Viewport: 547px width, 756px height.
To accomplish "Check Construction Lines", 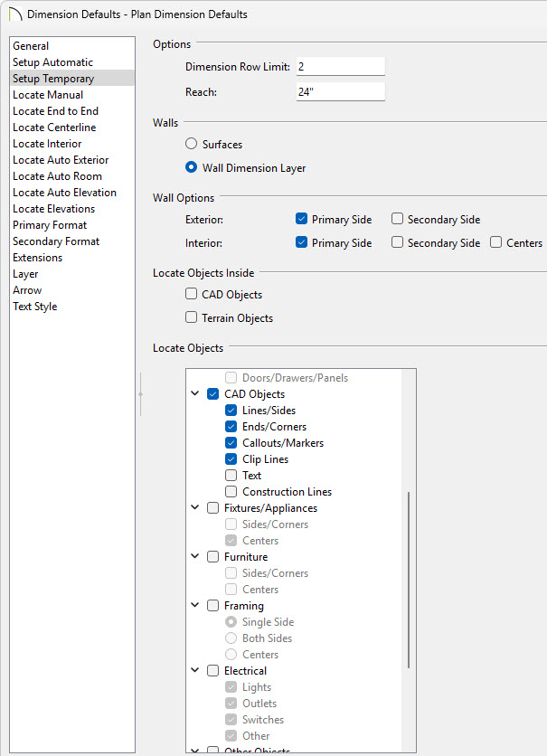I will [x=231, y=491].
